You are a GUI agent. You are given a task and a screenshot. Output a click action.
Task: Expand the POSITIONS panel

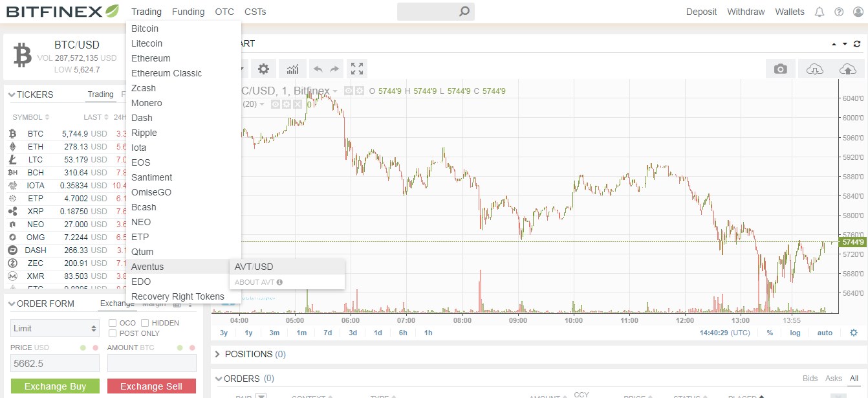(216, 354)
